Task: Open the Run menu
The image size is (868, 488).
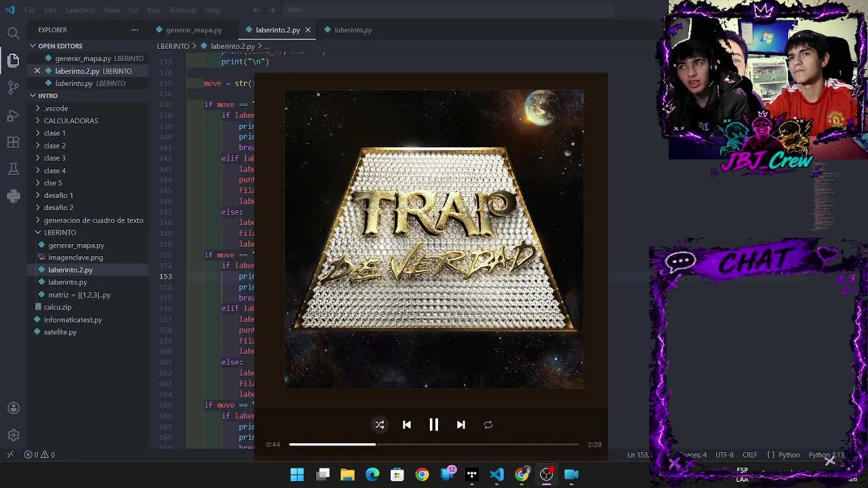Action: point(153,10)
